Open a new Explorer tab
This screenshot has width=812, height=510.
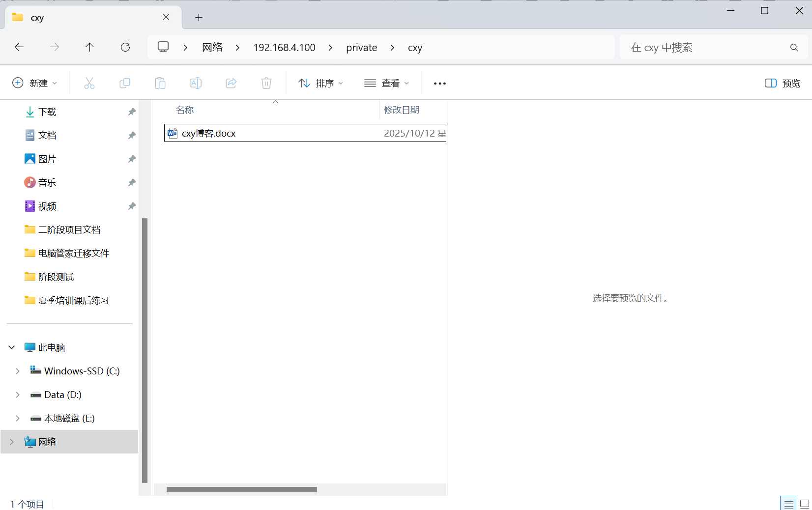[199, 17]
